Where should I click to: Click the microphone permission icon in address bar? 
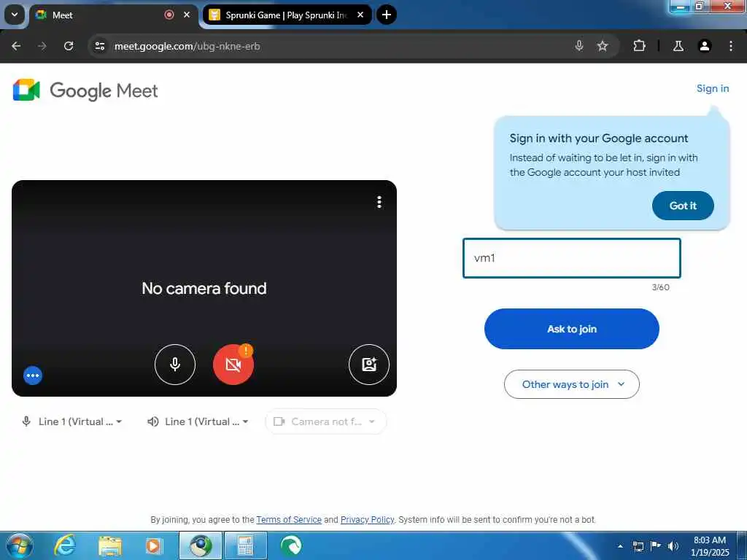[578, 46]
